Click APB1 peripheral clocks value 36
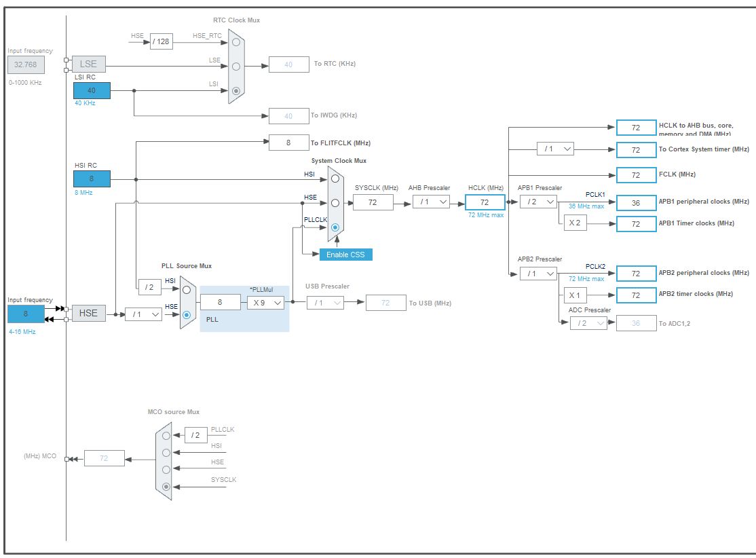The height and width of the screenshot is (558, 756). [x=637, y=203]
